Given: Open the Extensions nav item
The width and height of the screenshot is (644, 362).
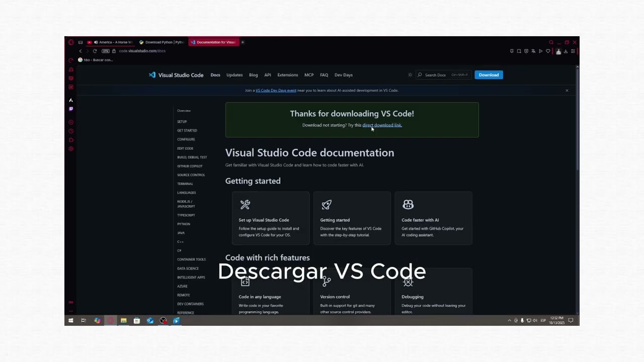Looking at the screenshot, I should point(288,75).
